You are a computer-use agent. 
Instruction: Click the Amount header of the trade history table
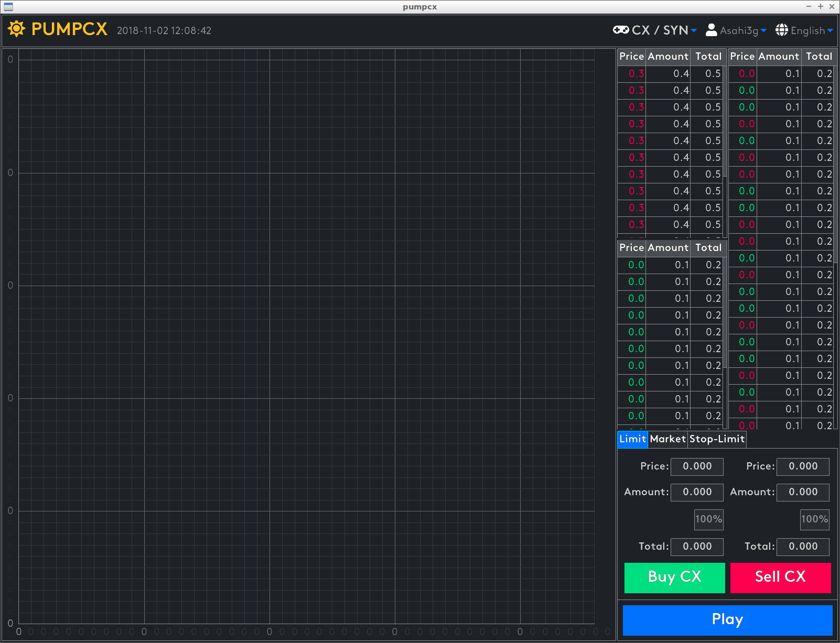click(x=779, y=57)
